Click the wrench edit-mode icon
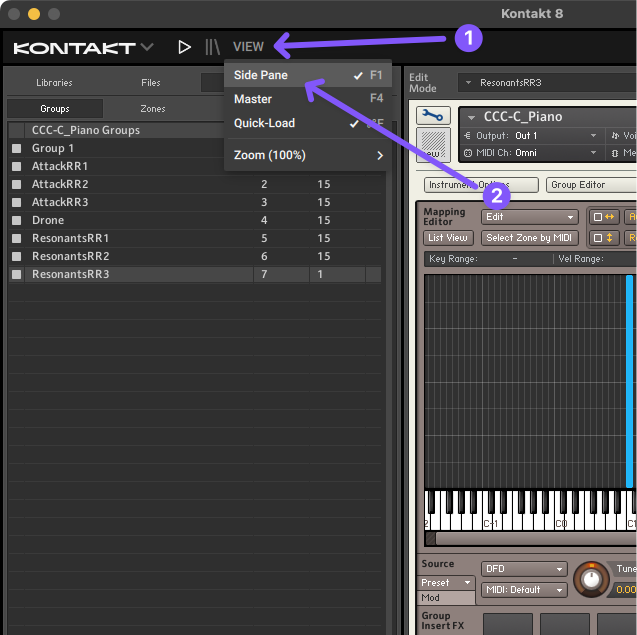The image size is (637, 635). point(432,116)
